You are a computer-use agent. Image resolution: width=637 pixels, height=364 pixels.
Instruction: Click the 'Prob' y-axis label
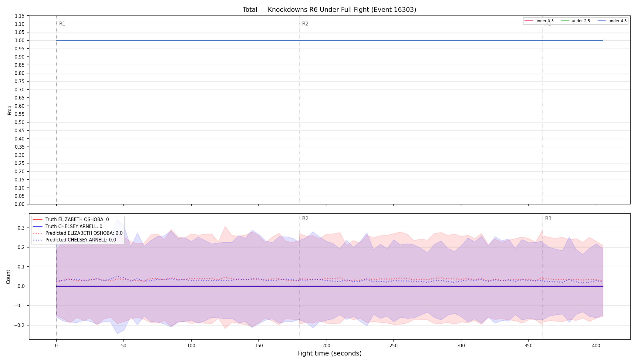pyautogui.click(x=9, y=110)
